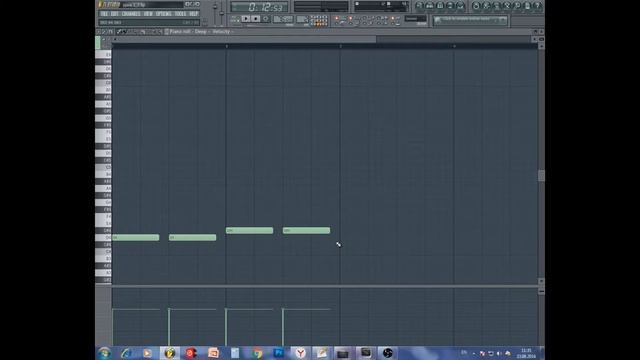Click the master volume slider

(x=215, y=7)
